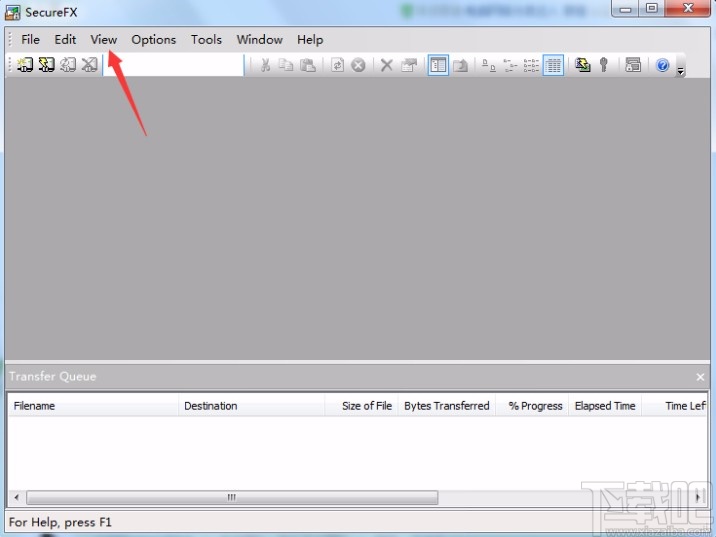Click the Refresh toolbar icon
Screen dimensions: 716x537
click(x=337, y=65)
